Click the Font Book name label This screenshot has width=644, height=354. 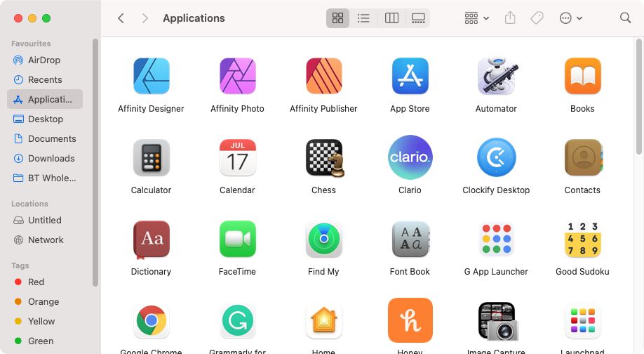tap(410, 272)
